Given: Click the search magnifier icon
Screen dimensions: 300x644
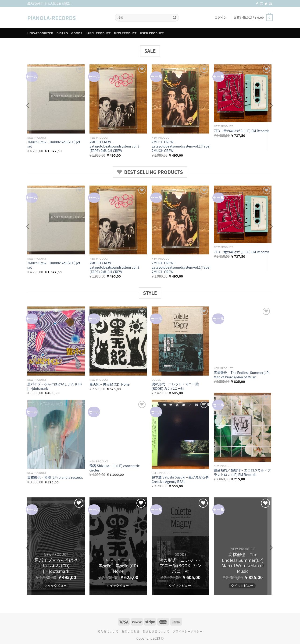Looking at the screenshot, I should click(174, 18).
